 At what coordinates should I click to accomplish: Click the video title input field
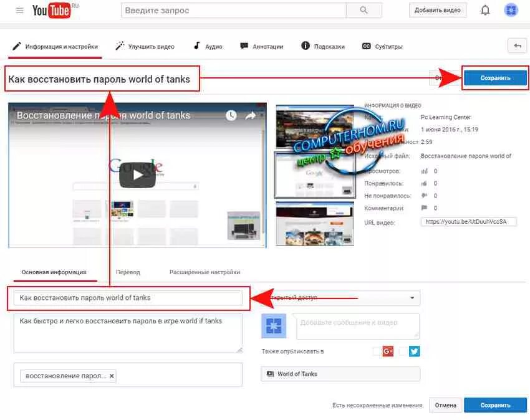click(x=128, y=298)
